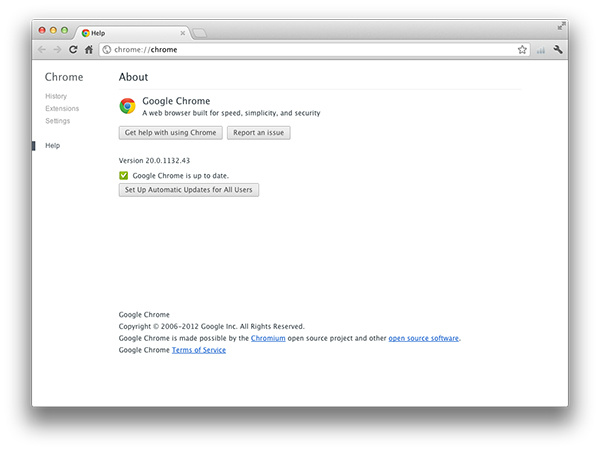Close the Help tab
The height and width of the screenshot is (451, 600).
(x=183, y=33)
